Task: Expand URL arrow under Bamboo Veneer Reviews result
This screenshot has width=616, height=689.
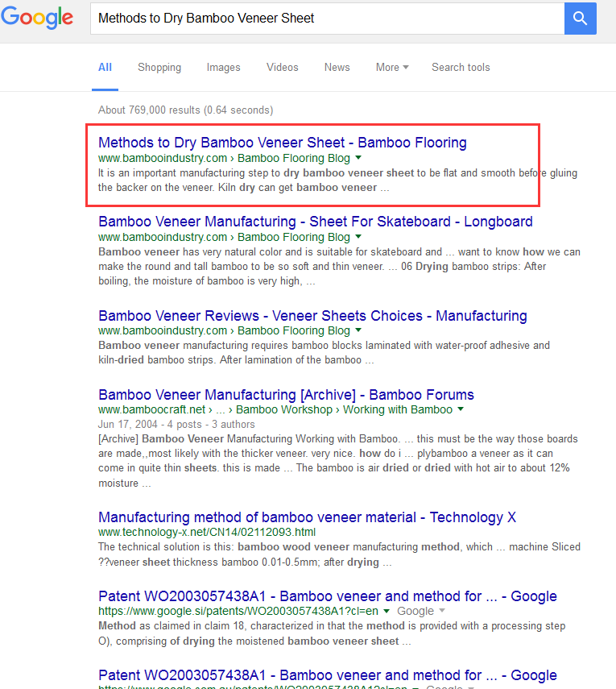Action: [x=358, y=330]
